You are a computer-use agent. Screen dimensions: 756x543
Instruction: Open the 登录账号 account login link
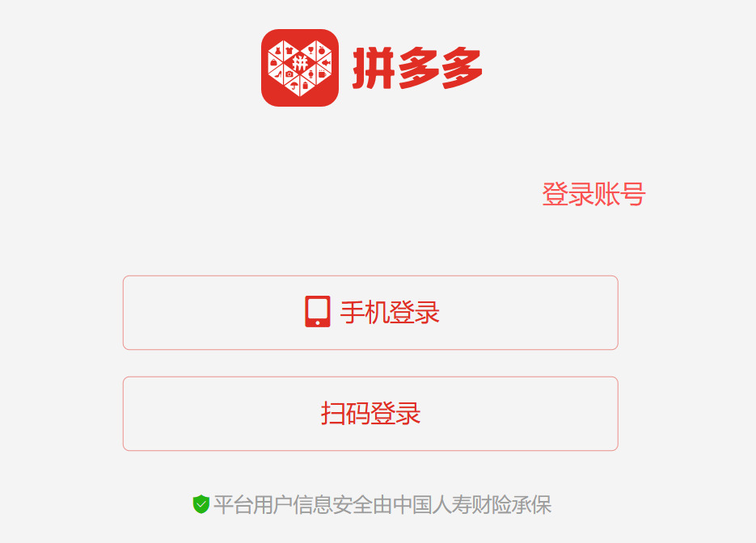pyautogui.click(x=593, y=194)
